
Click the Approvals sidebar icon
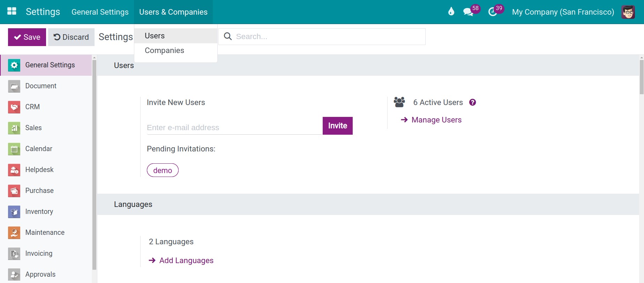[x=14, y=275]
